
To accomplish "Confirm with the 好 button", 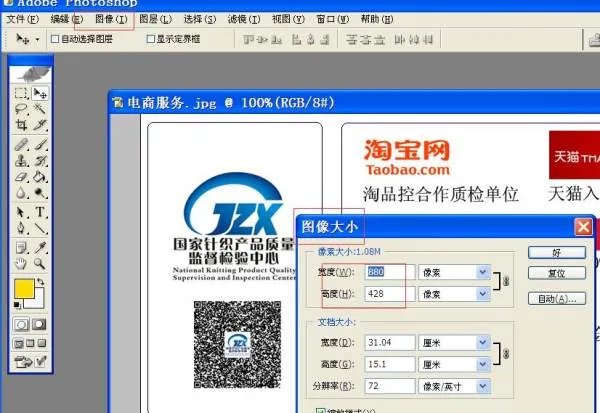I will click(x=557, y=253).
